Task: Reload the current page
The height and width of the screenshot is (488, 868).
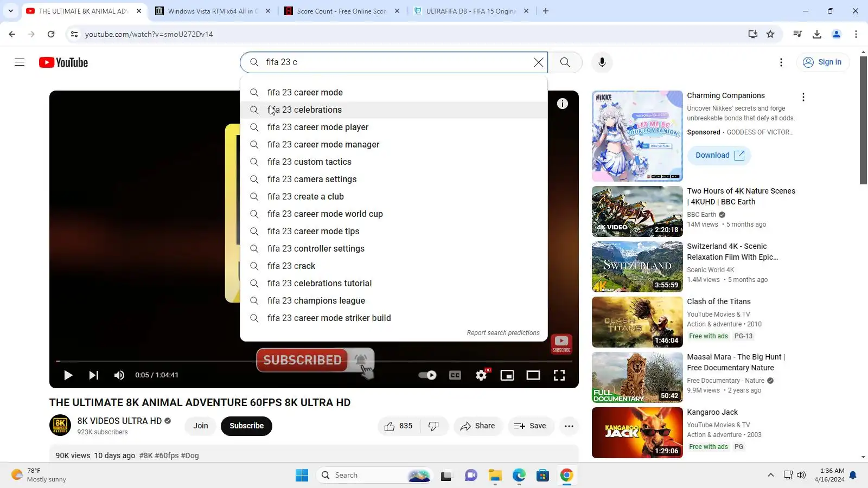Action: coord(51,34)
